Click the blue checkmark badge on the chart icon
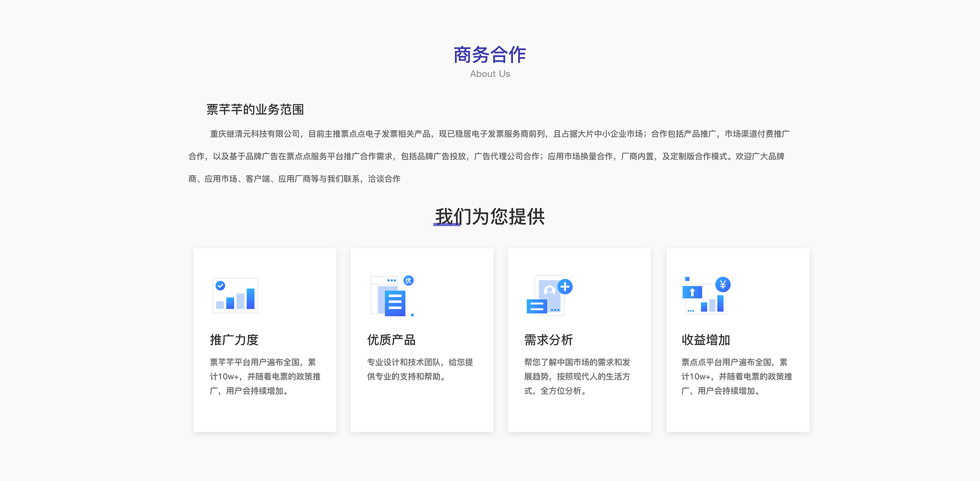The height and width of the screenshot is (481, 980). (220, 285)
